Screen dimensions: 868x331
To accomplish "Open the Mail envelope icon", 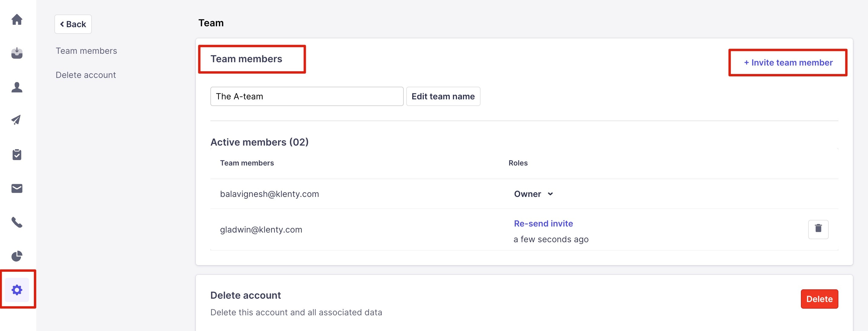I will pyautogui.click(x=17, y=188).
